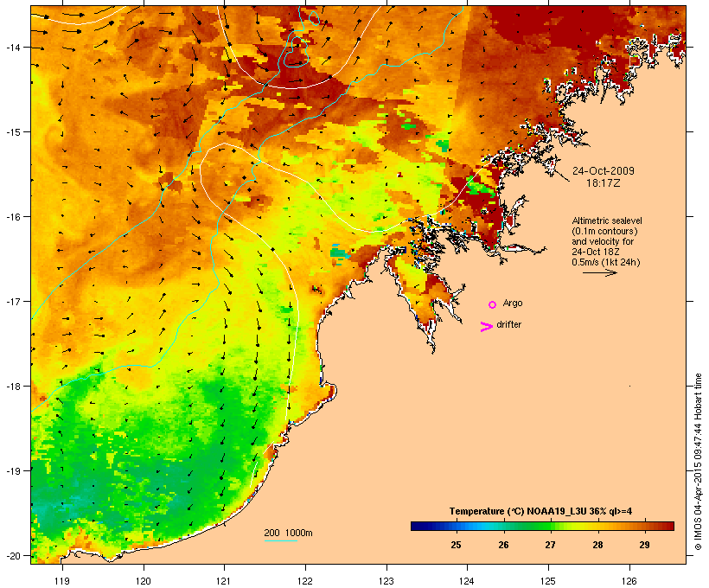
Task: Click the time text '18:17Z'
Action: [x=604, y=183]
